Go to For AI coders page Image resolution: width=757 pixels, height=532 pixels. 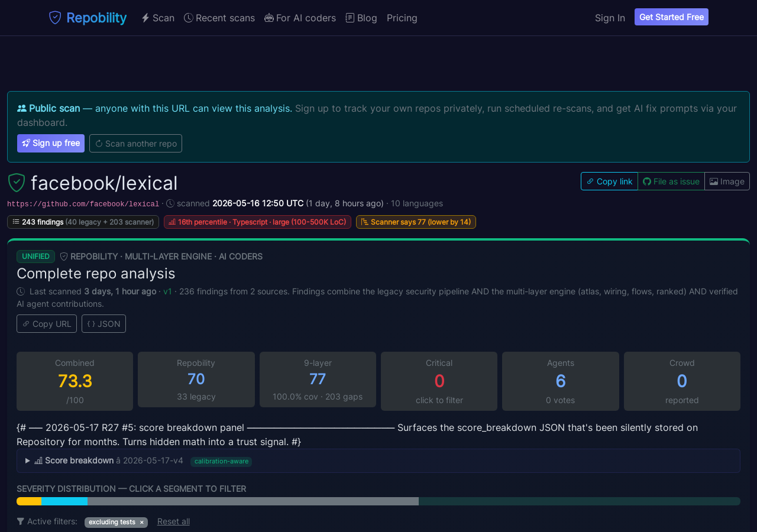click(300, 18)
